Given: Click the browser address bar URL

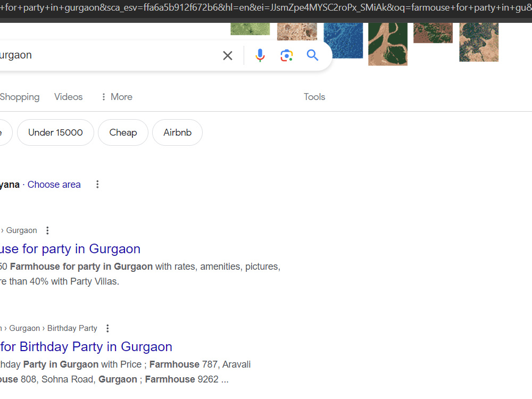Looking at the screenshot, I should coord(266,7).
